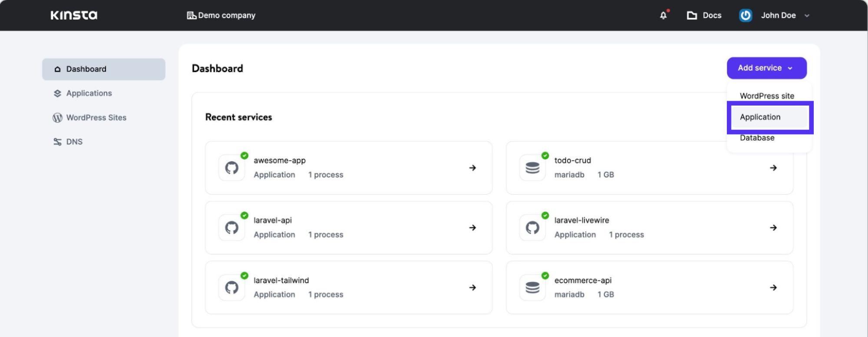Select Application from Add service menu
Screen dimensions: 868x337
point(760,117)
